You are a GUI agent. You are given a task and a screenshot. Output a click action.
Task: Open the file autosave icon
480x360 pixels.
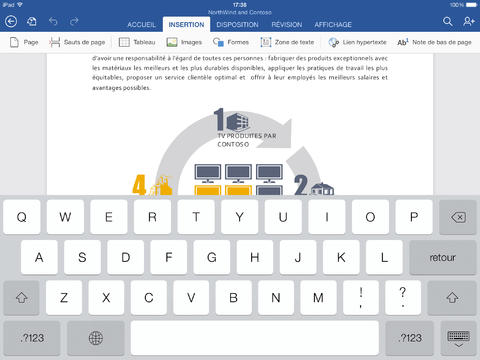point(32,22)
